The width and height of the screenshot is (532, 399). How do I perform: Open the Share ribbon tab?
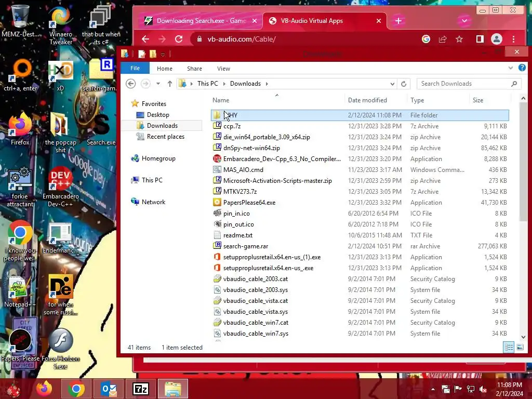coord(194,69)
